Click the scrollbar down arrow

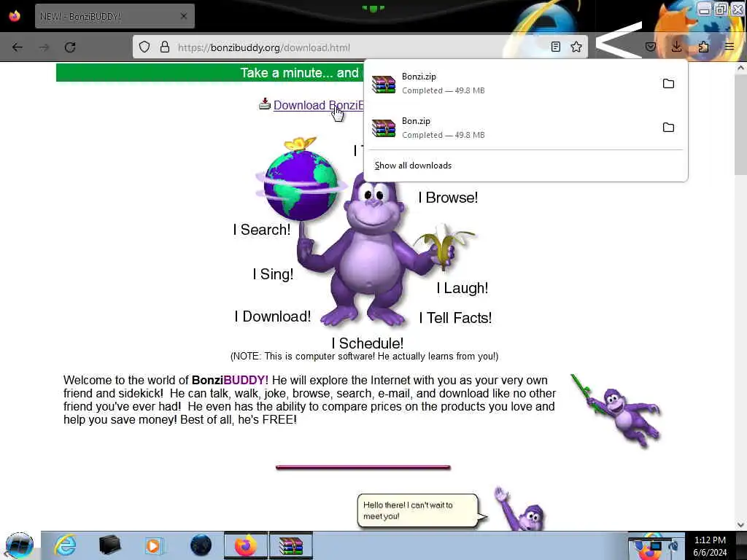(x=740, y=525)
